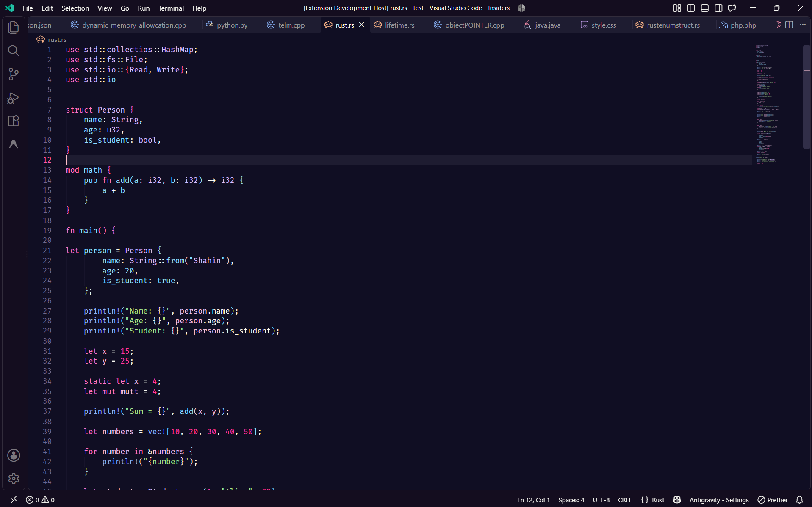Open the Help menu
Image resolution: width=812 pixels, height=507 pixels.
pyautogui.click(x=199, y=8)
